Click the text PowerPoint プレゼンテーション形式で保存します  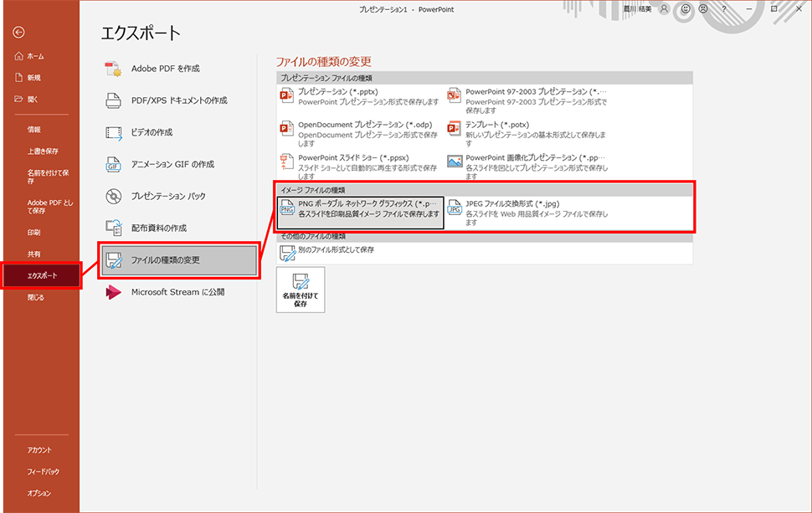368,102
